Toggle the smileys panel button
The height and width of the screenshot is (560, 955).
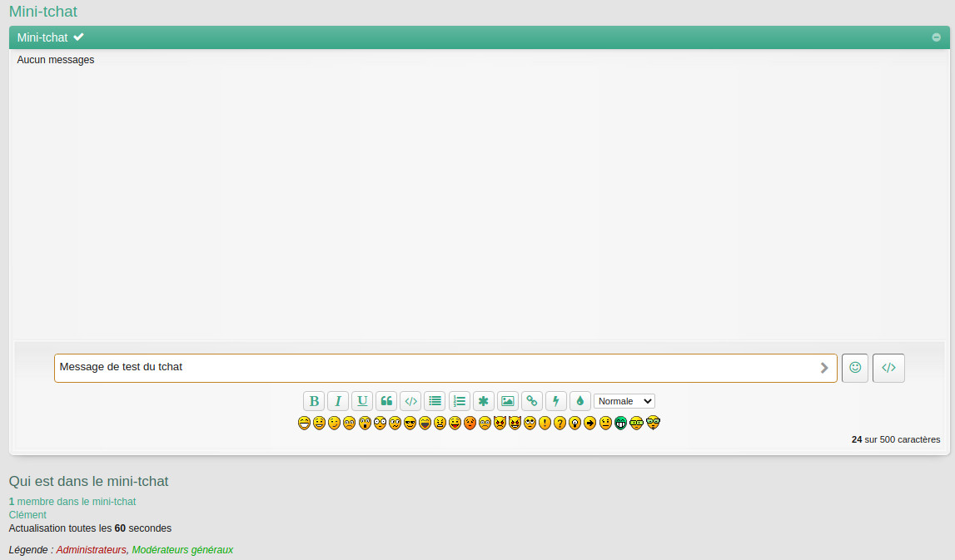point(855,368)
